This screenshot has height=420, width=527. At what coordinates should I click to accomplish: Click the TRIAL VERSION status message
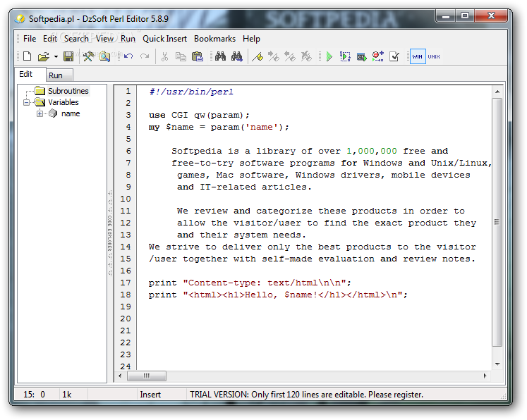pyautogui.click(x=306, y=395)
